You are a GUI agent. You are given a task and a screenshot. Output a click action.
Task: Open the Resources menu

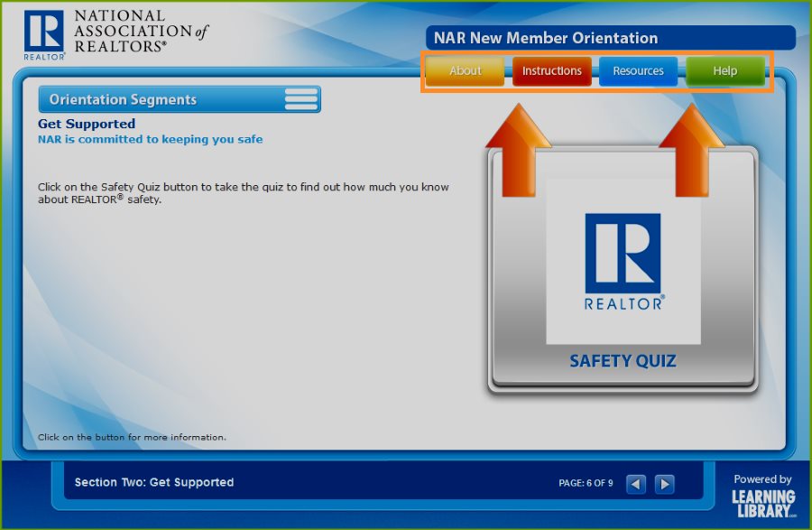click(638, 71)
